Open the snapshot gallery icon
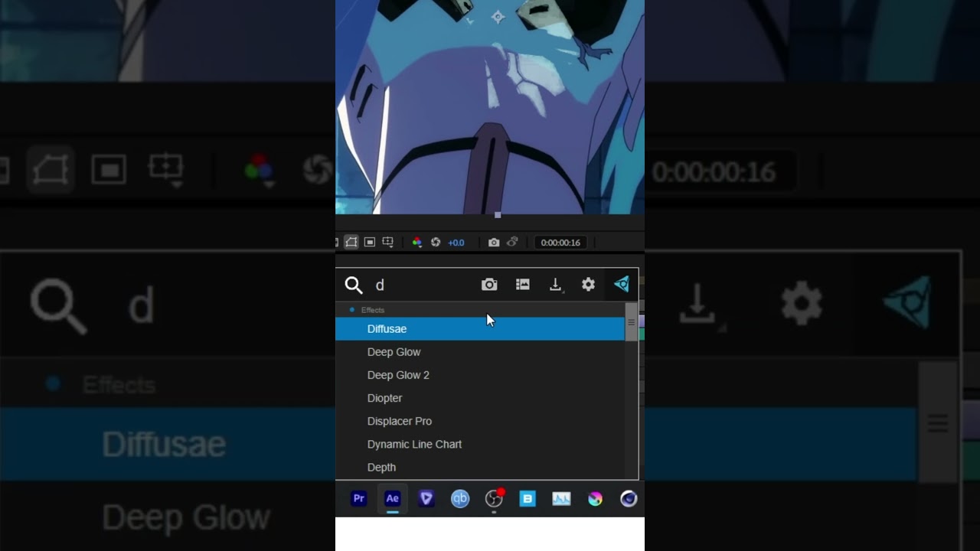The height and width of the screenshot is (551, 980). [x=523, y=285]
